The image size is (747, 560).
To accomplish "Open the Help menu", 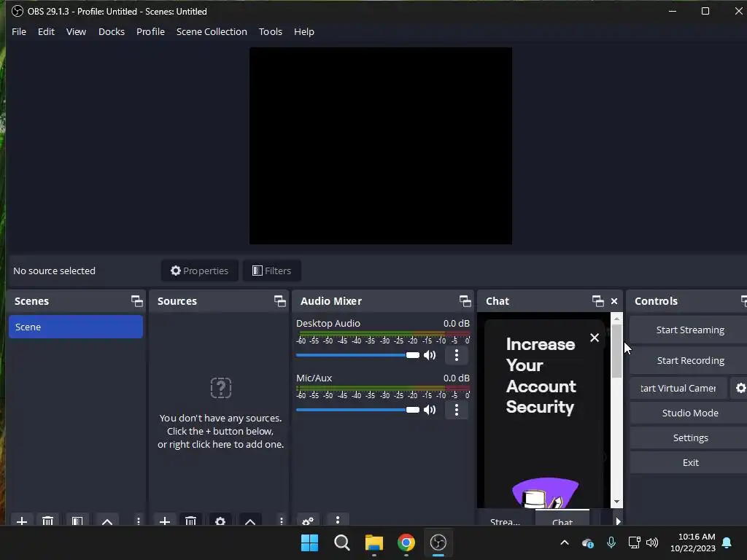I will tap(304, 31).
